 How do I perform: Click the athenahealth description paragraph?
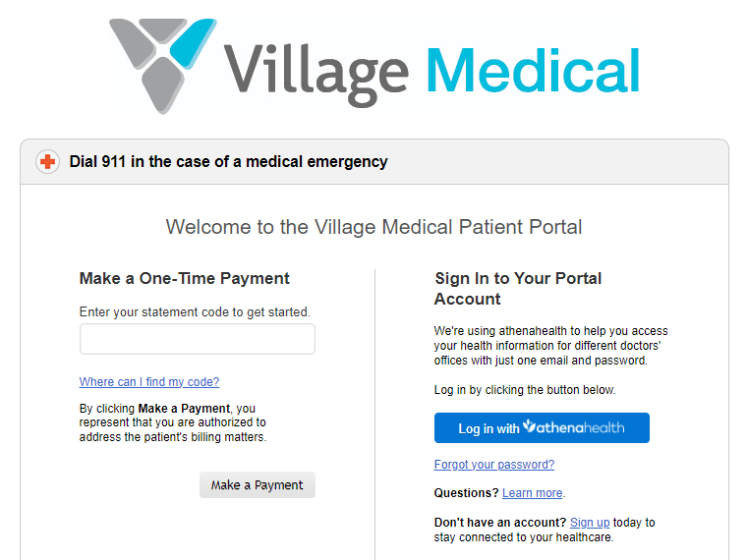click(550, 346)
